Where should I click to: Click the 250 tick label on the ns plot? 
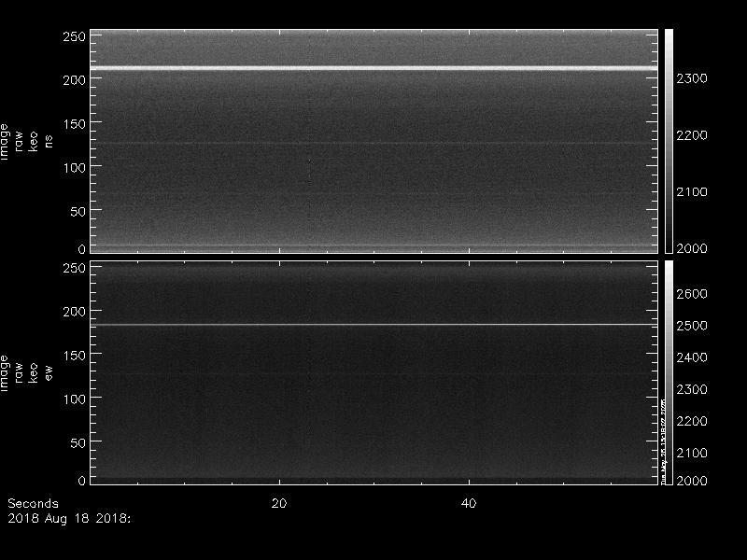(74, 36)
